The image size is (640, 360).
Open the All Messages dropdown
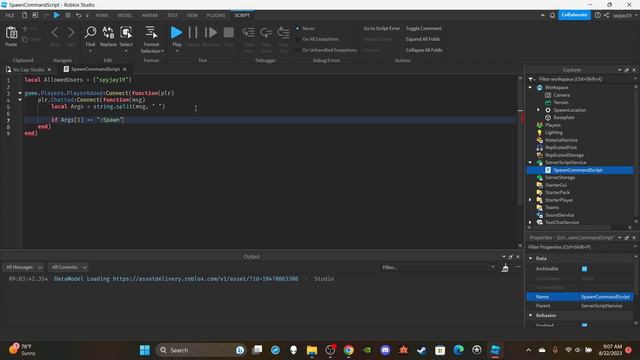pos(23,267)
